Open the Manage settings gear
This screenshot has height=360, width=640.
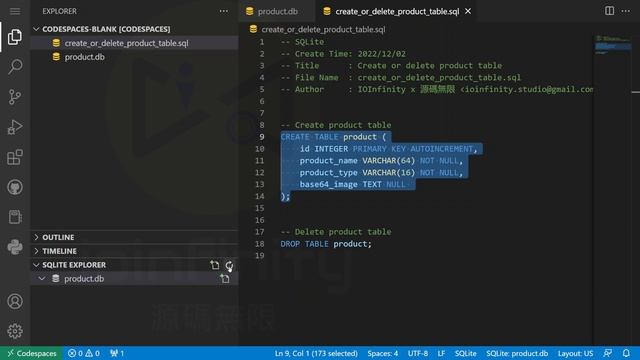15,331
